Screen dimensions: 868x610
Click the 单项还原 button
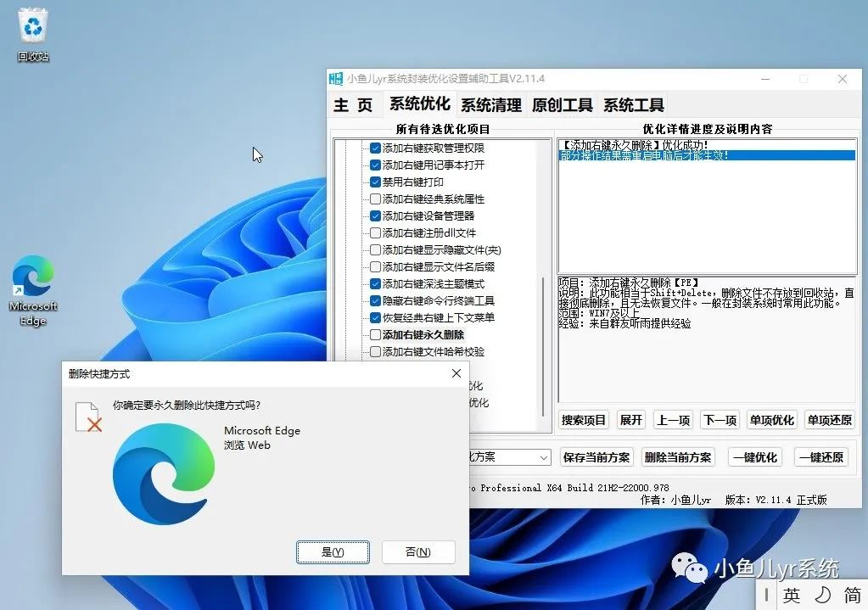829,420
